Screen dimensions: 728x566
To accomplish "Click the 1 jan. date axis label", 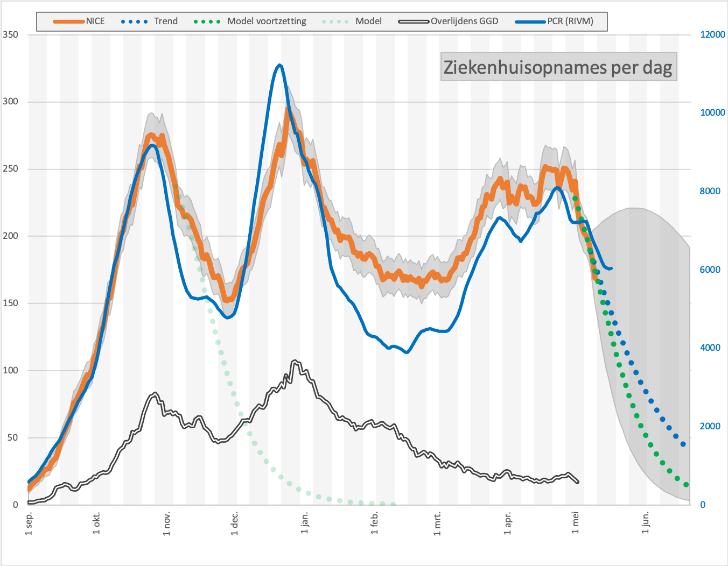I will [305, 523].
